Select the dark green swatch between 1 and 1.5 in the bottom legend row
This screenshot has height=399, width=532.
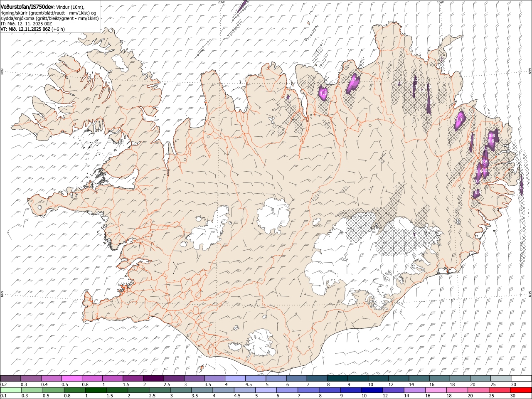point(96,390)
